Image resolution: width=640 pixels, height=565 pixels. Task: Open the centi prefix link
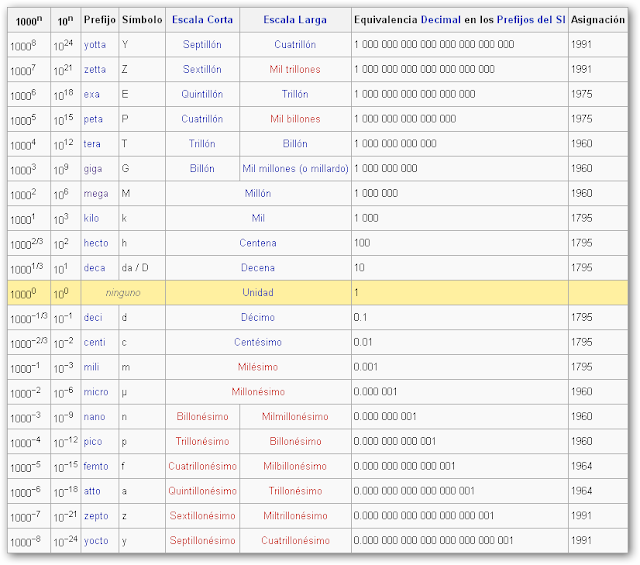(94, 343)
